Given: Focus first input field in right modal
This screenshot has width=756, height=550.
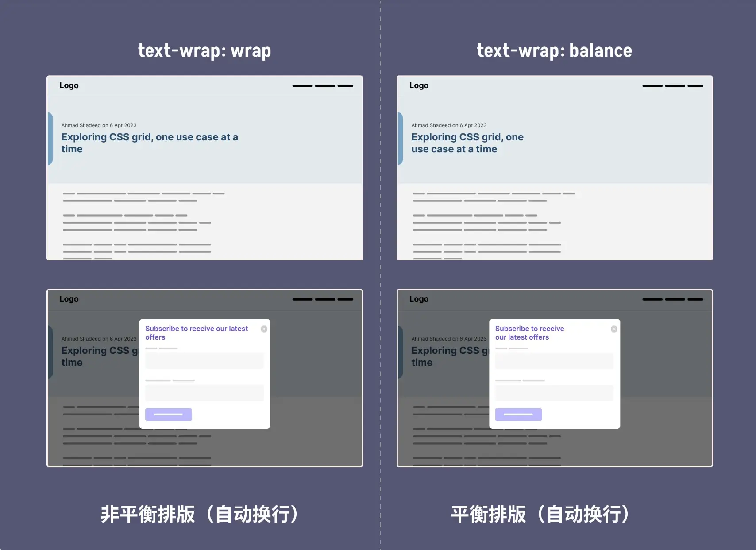Looking at the screenshot, I should (554, 361).
